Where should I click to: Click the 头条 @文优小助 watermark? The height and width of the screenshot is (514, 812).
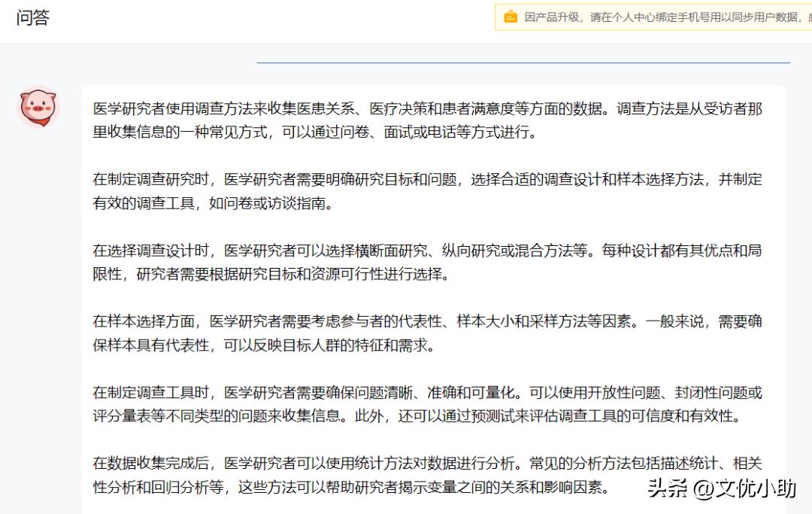[x=721, y=488]
